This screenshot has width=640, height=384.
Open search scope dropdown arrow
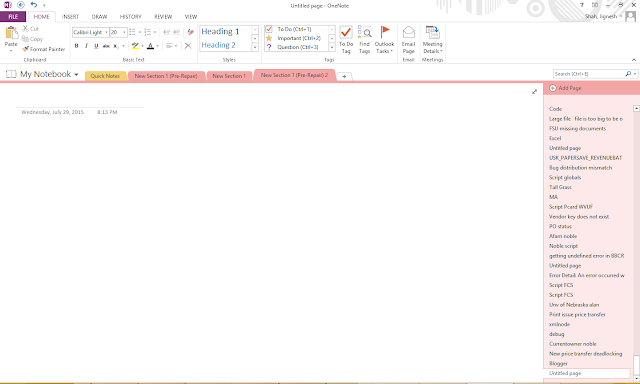coord(635,74)
